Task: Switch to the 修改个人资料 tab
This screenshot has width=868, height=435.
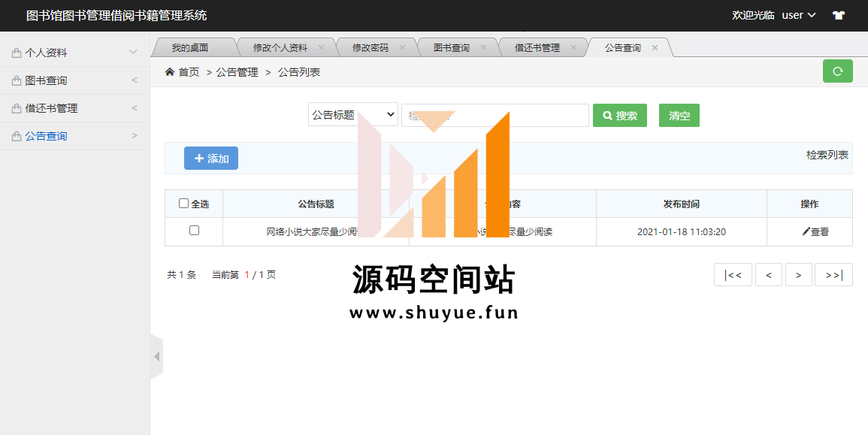Action: (x=280, y=47)
